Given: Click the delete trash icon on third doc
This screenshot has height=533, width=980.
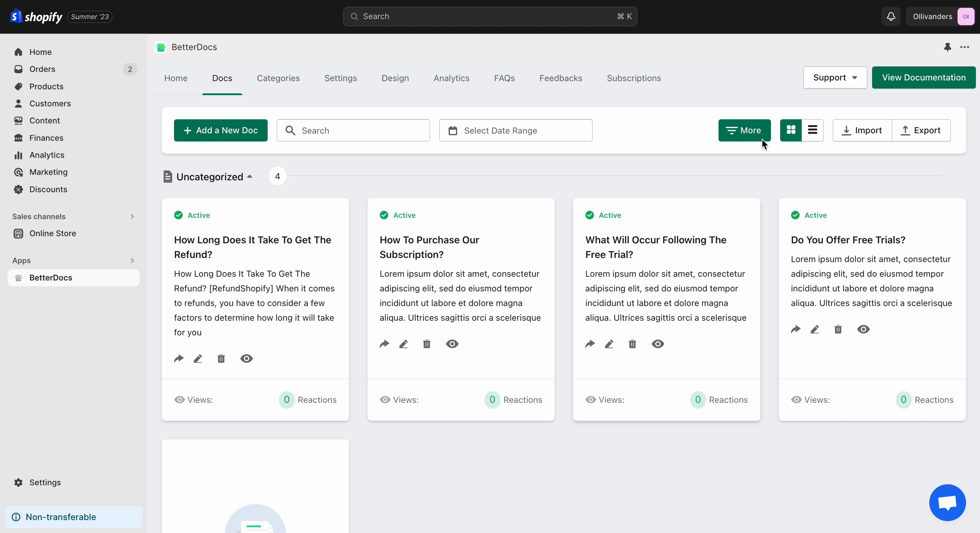Looking at the screenshot, I should (632, 343).
